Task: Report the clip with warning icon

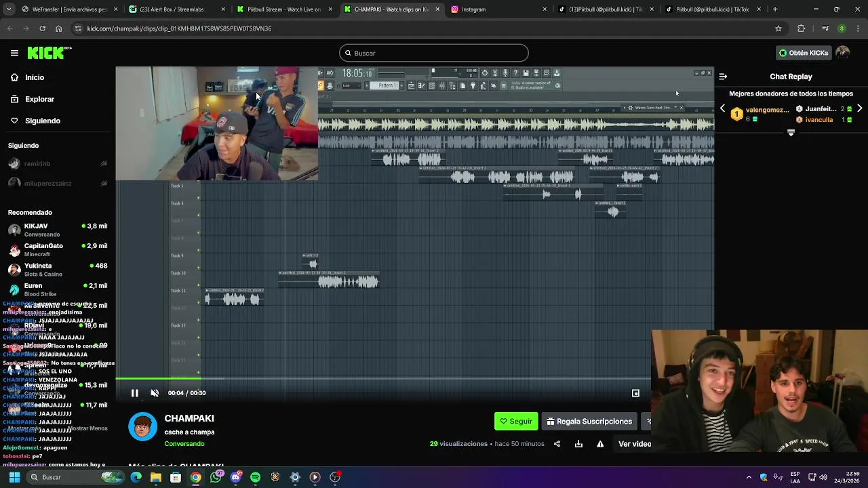Action: click(600, 444)
